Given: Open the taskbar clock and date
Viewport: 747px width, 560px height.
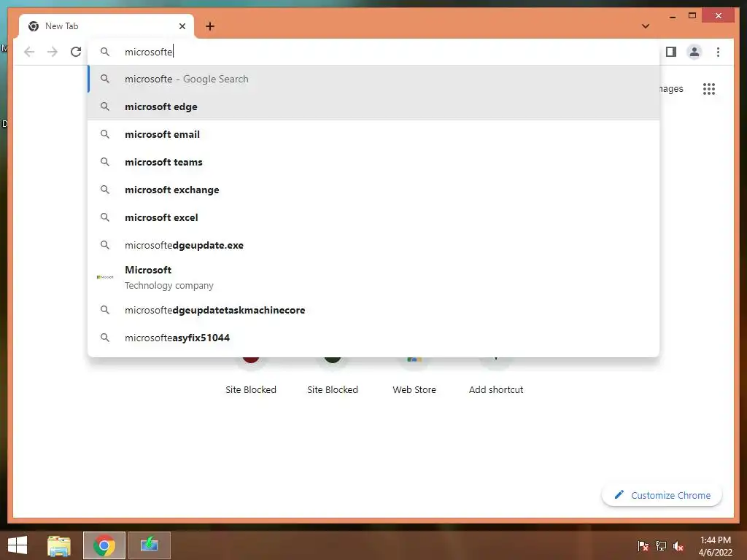Looking at the screenshot, I should (715, 546).
